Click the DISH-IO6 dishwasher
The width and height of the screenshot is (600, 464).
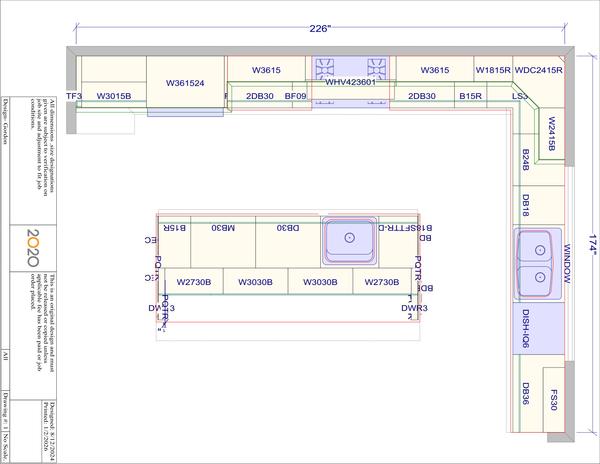tap(525, 328)
